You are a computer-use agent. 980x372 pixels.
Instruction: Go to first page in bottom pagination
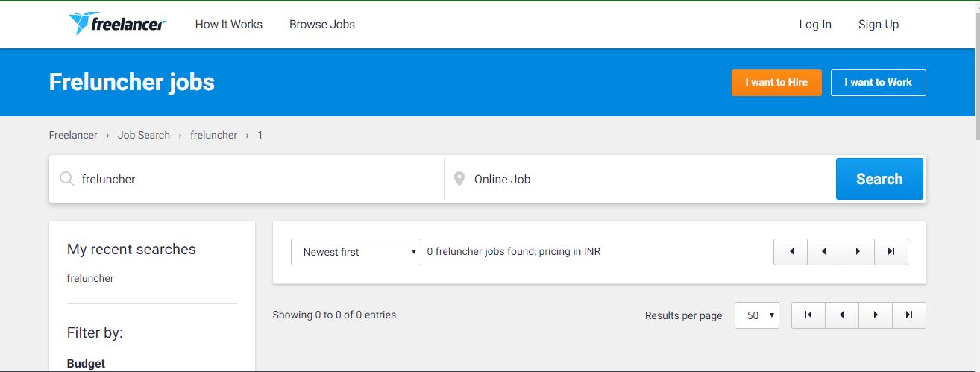pyautogui.click(x=808, y=315)
